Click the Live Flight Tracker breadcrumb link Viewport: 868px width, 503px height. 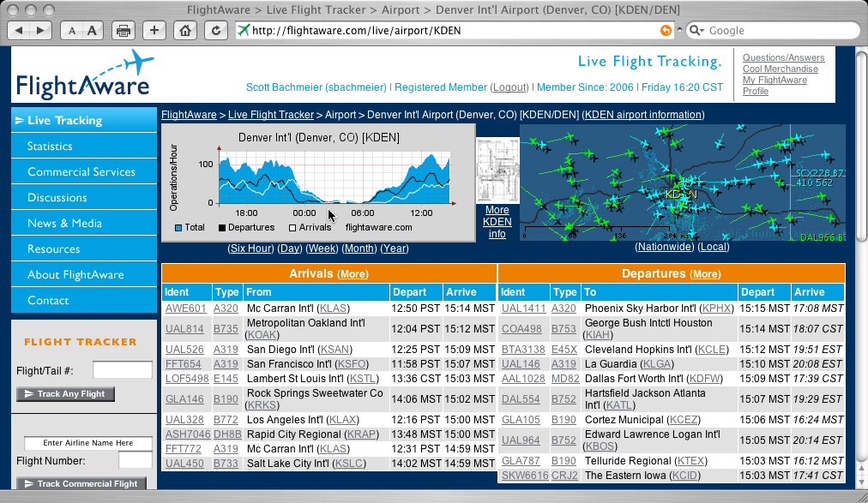tap(271, 115)
